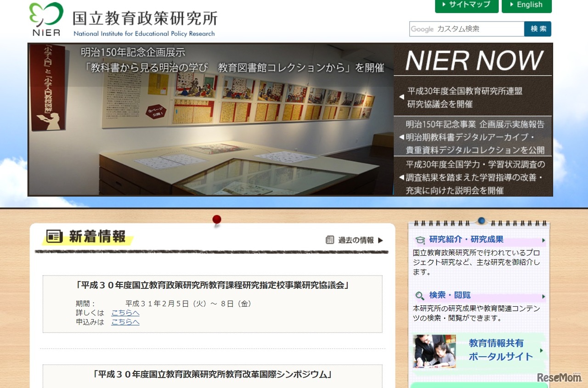Open the 全国学力・学習状況調査 説明会 item

[x=475, y=177]
